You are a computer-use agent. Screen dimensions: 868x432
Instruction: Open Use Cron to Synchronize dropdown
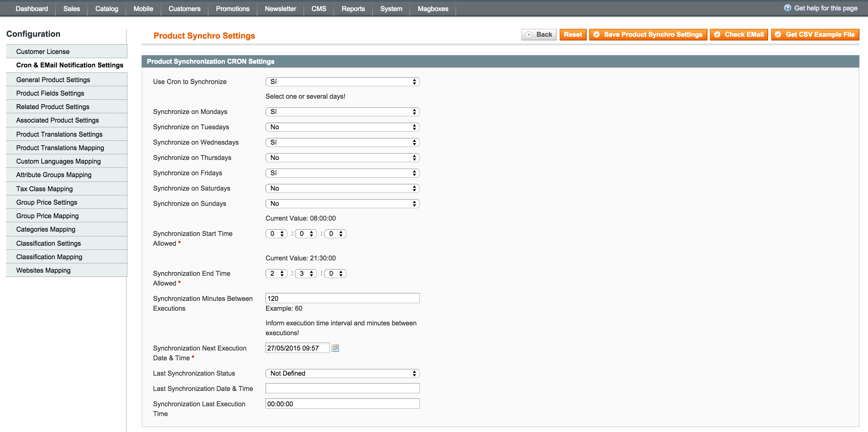tap(342, 81)
